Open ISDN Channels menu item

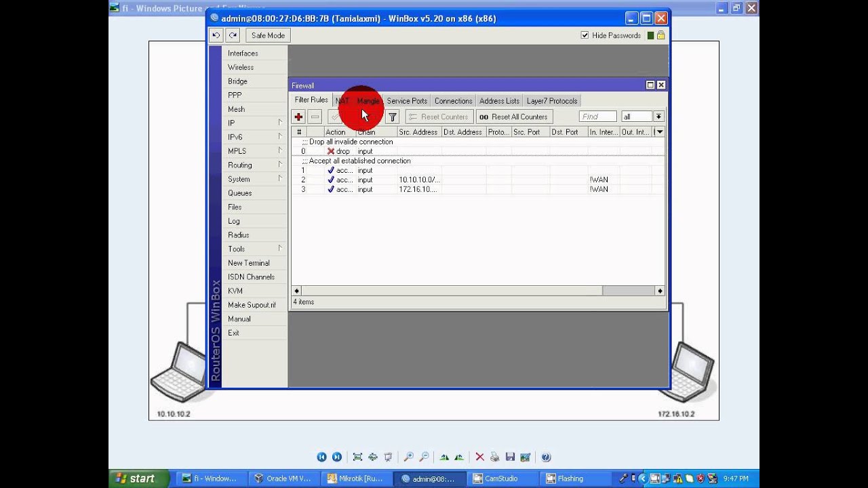[254, 277]
